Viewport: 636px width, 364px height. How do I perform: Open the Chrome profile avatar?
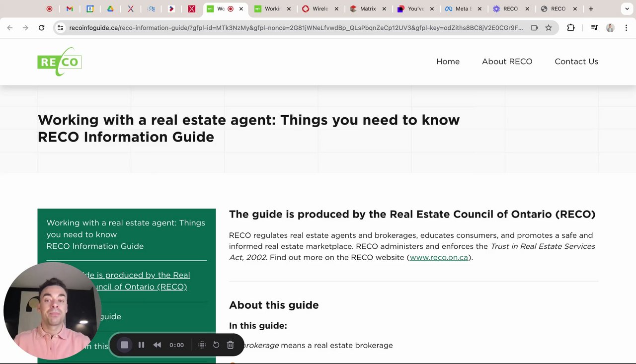[610, 28]
